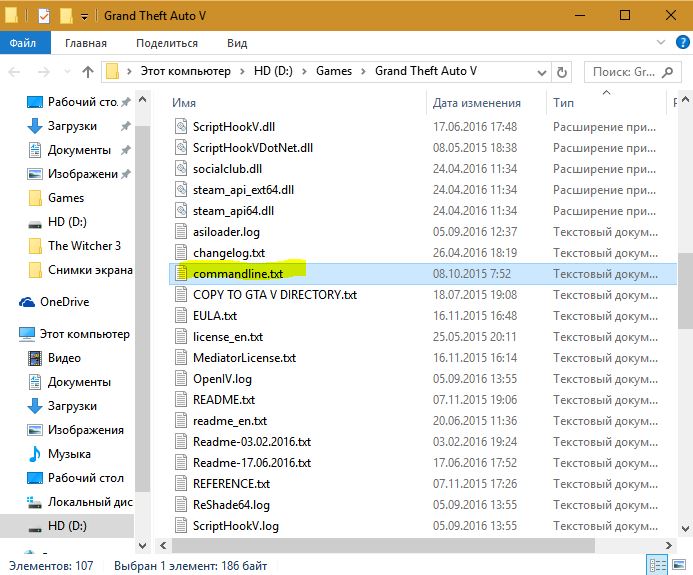
Task: Select the file REFERENCE.txt
Action: (x=231, y=484)
